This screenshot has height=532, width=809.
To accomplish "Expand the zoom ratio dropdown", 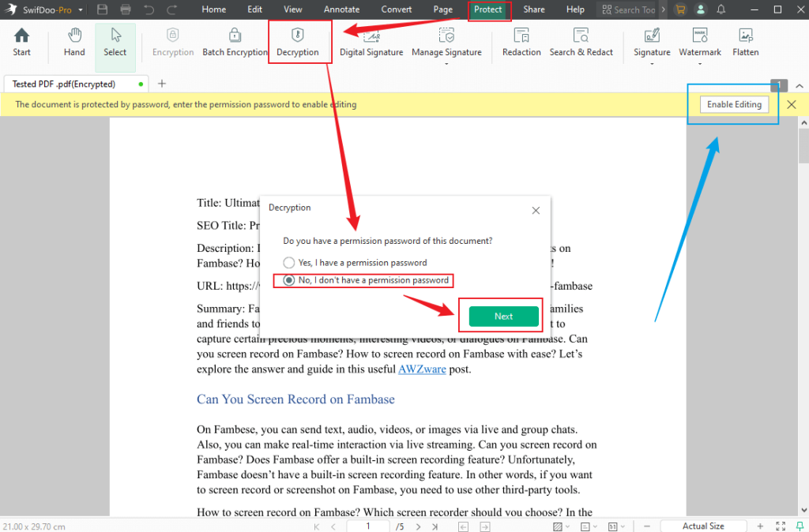I will [703, 526].
